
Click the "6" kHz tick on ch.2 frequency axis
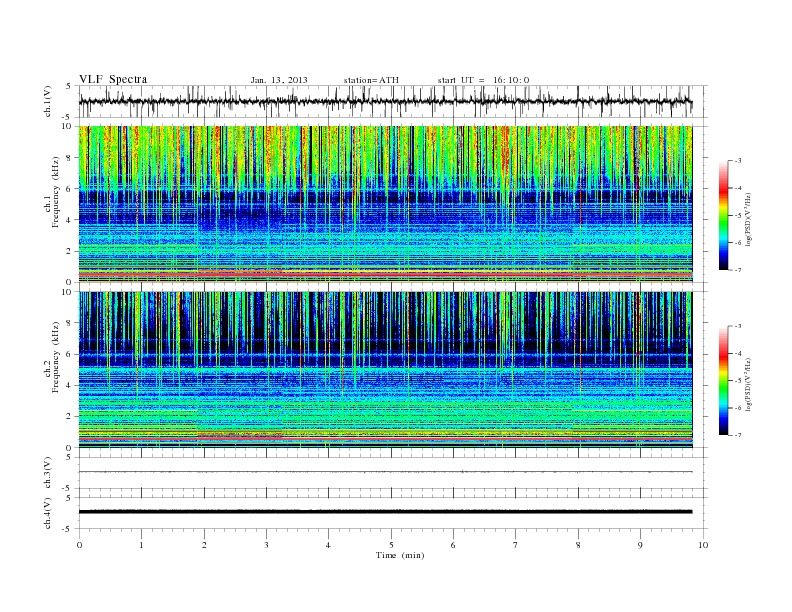(x=69, y=354)
